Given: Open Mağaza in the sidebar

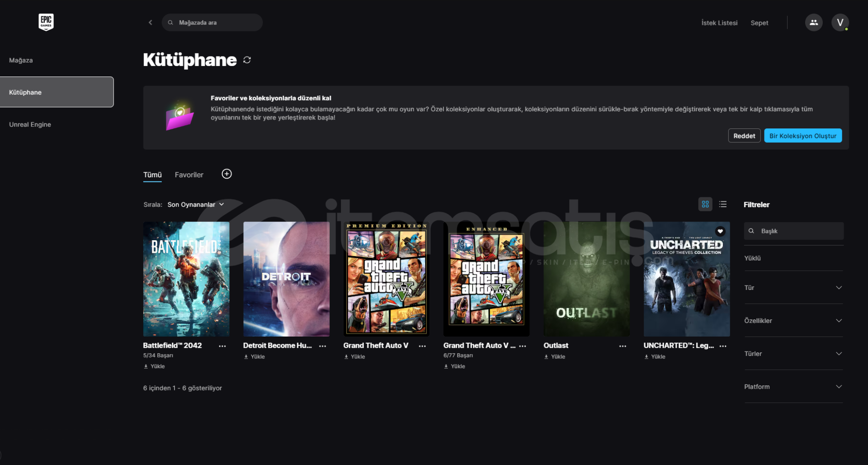Looking at the screenshot, I should 21,60.
